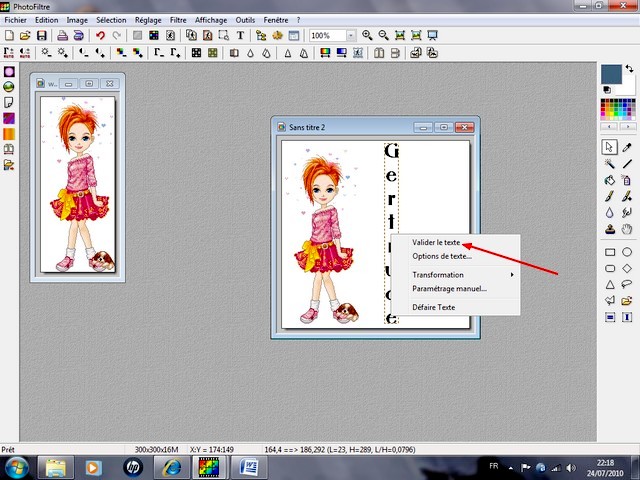Click 300x300x16M status bar text
Screen dimensions: 640x480
[156, 449]
